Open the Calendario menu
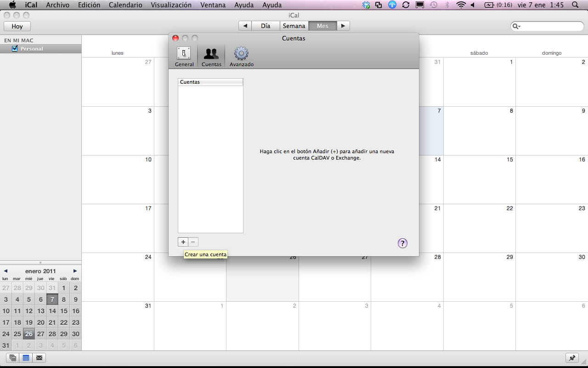 (x=125, y=5)
